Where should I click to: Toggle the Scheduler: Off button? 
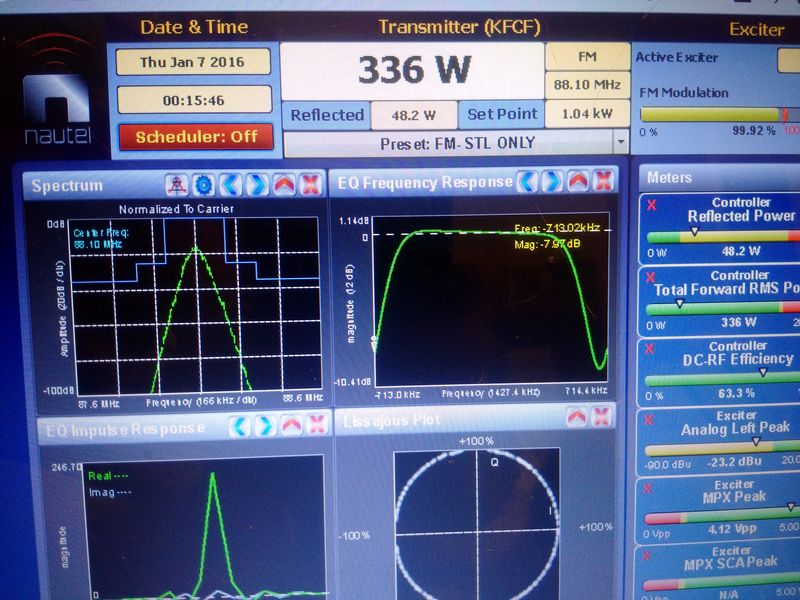pyautogui.click(x=196, y=137)
